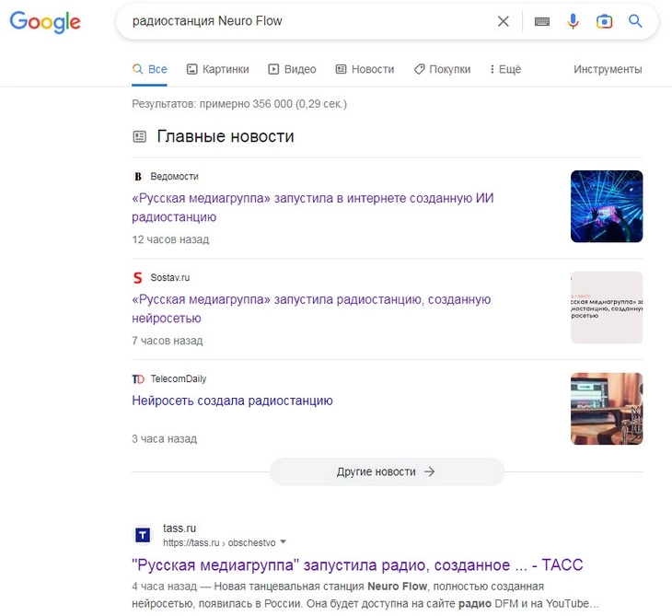This screenshot has height=616, width=672.
Task: Click the Google logo
Action: tap(45, 22)
